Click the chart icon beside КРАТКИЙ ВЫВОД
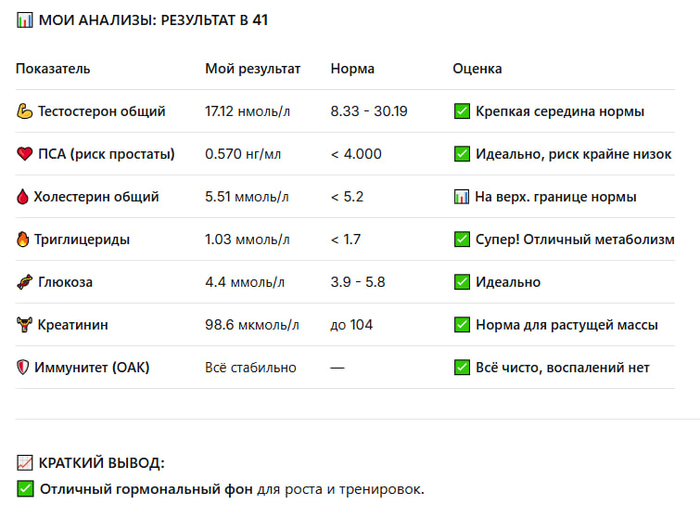Image resolution: width=700 pixels, height=505 pixels. (25, 463)
